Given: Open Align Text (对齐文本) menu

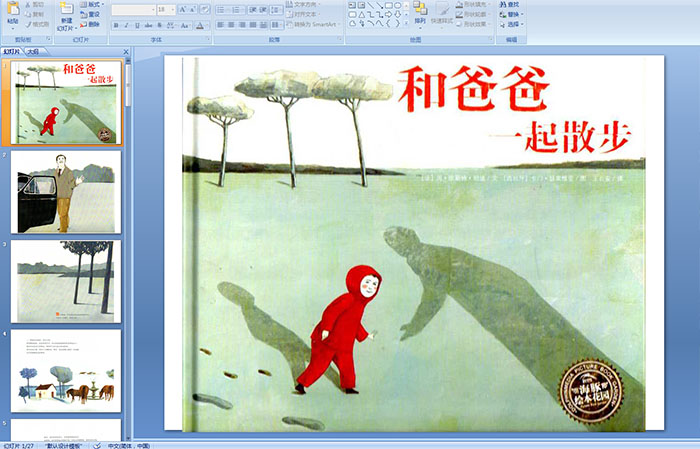Looking at the screenshot, I should tap(303, 14).
